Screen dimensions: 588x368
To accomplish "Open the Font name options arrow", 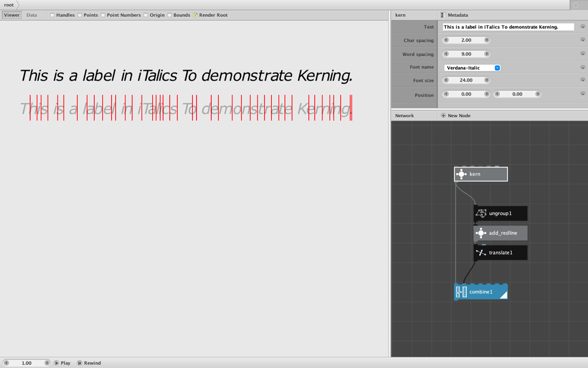I will coord(583,68).
